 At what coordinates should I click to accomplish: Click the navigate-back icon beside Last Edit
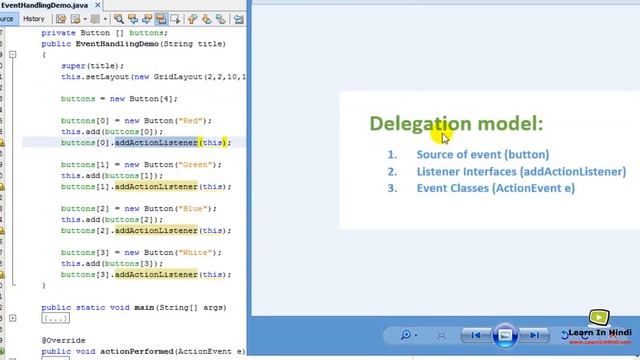click(76, 19)
